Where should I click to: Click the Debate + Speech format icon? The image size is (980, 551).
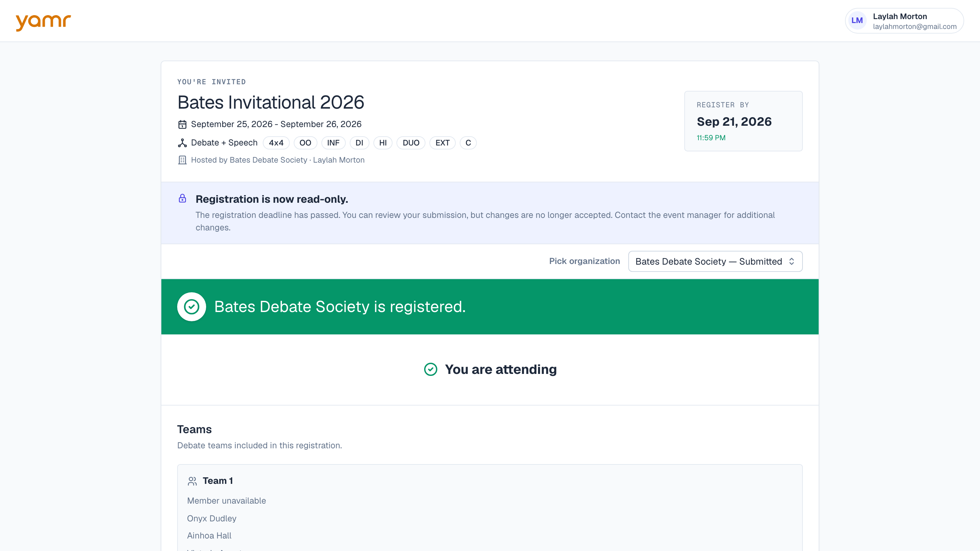[x=182, y=143]
